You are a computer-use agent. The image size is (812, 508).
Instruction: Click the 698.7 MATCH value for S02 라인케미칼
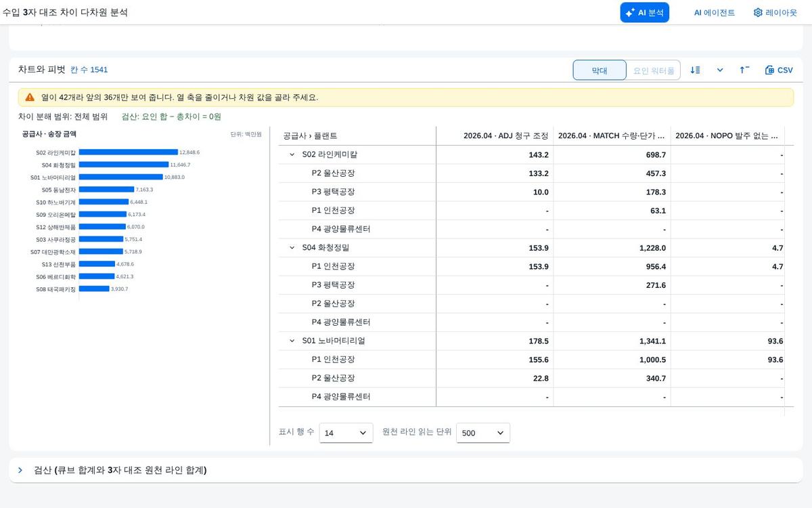point(655,154)
